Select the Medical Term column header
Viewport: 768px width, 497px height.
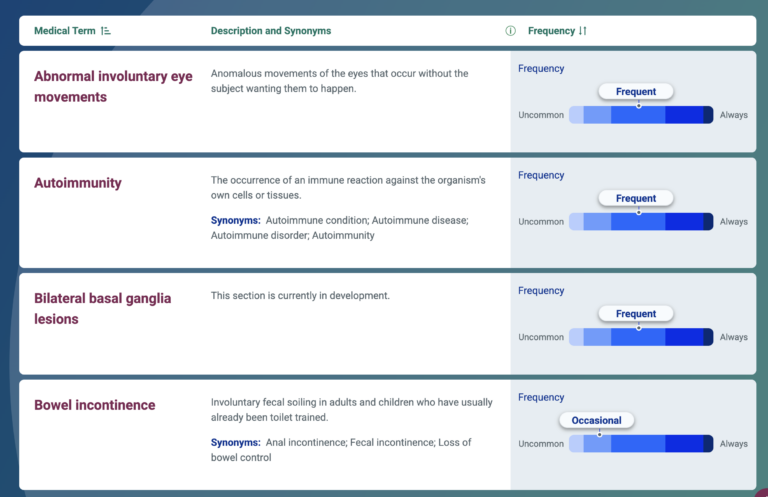(65, 31)
